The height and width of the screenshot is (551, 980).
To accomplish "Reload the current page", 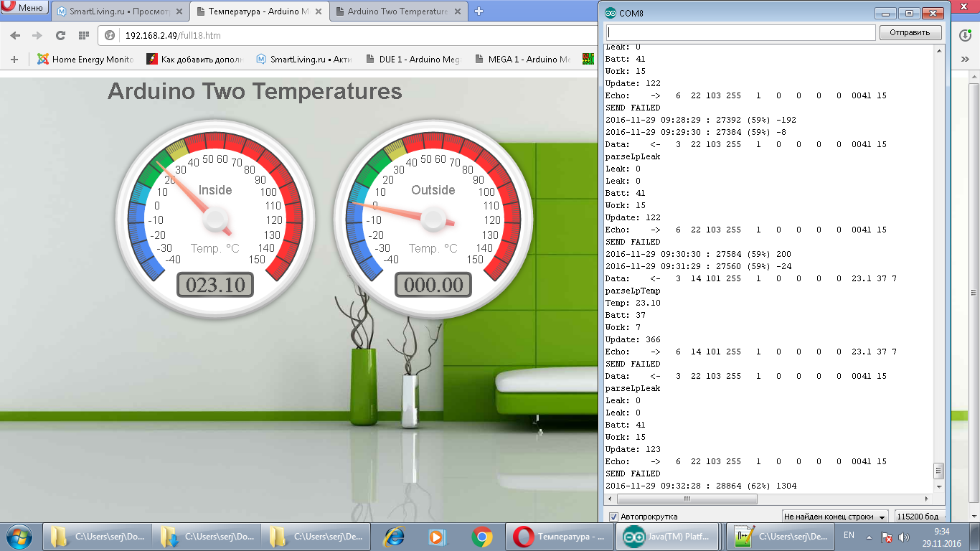I will (x=60, y=35).
